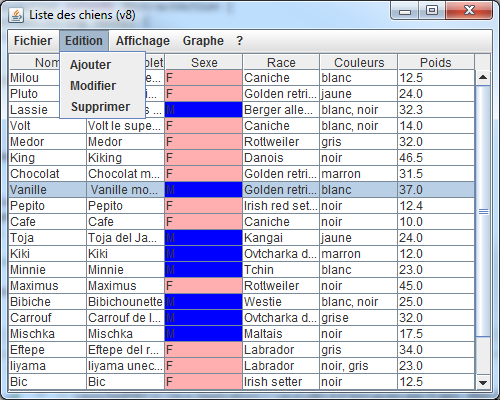500x400 pixels.
Task: Choose Supprimer from the Edition menu
Action: coord(100,107)
